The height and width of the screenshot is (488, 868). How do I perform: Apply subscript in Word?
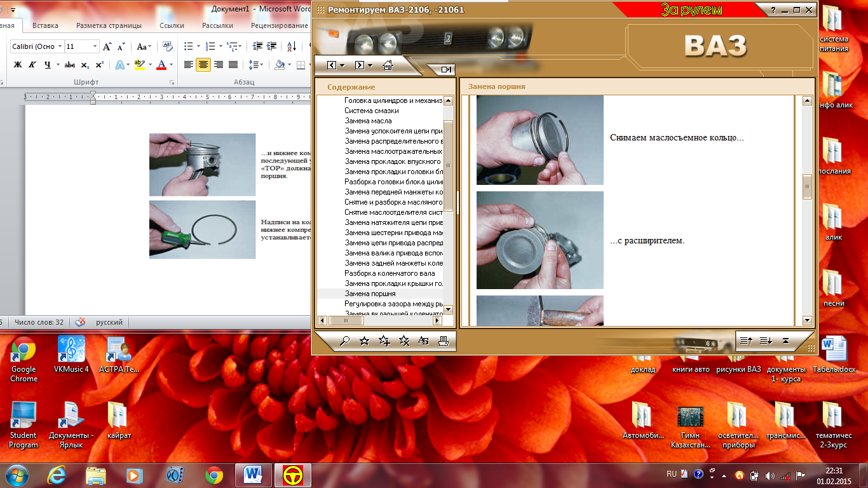tap(86, 65)
